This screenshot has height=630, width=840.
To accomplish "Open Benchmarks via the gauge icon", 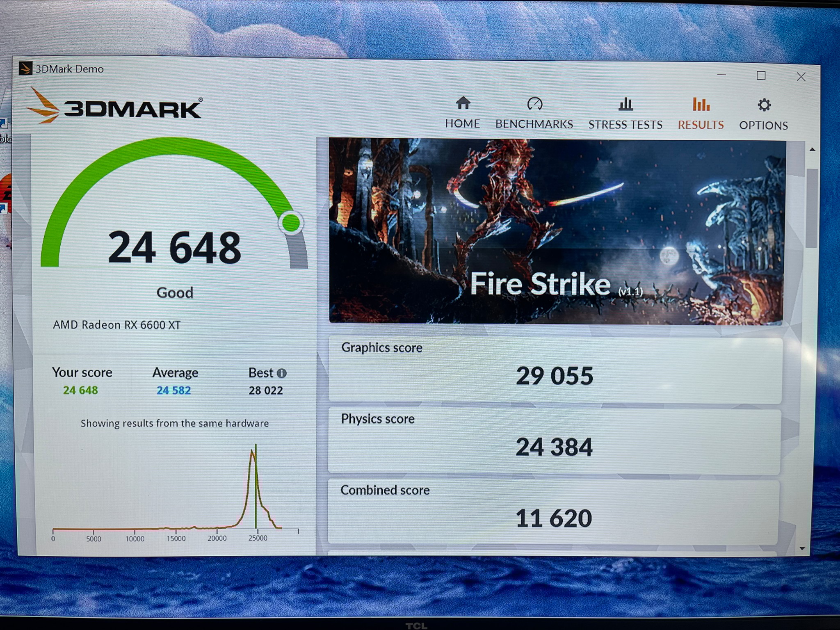I will click(x=534, y=104).
